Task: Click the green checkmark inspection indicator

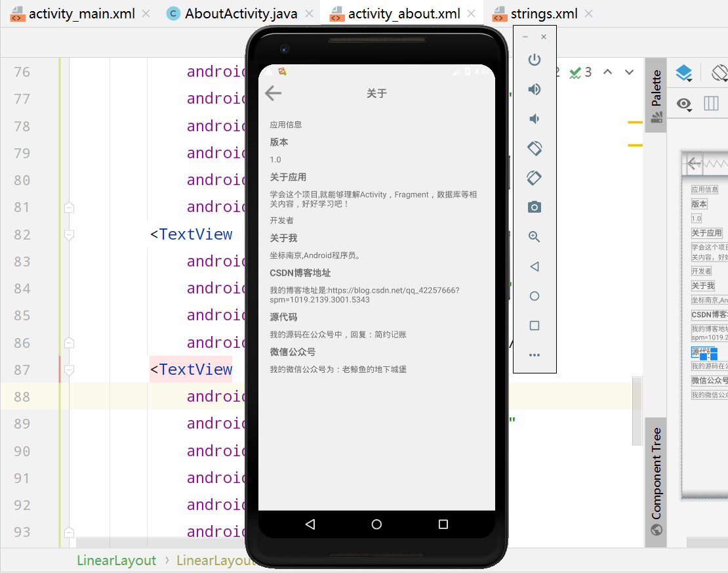Action: pyautogui.click(x=575, y=73)
